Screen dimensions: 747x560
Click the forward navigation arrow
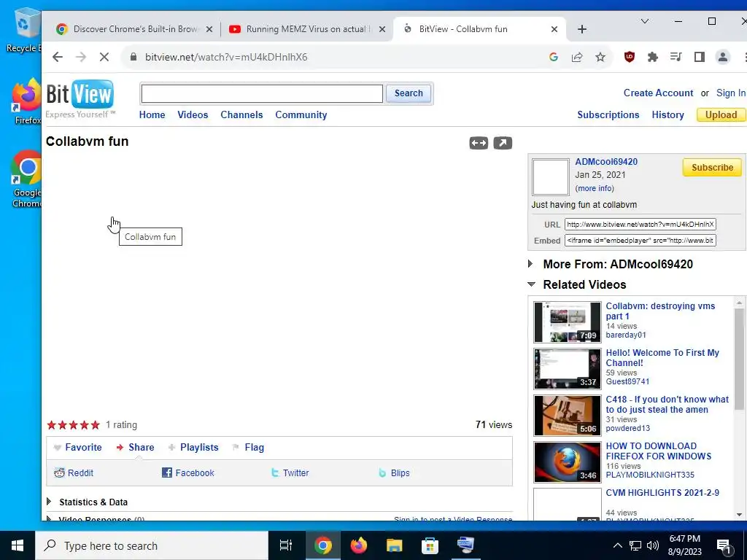81,57
